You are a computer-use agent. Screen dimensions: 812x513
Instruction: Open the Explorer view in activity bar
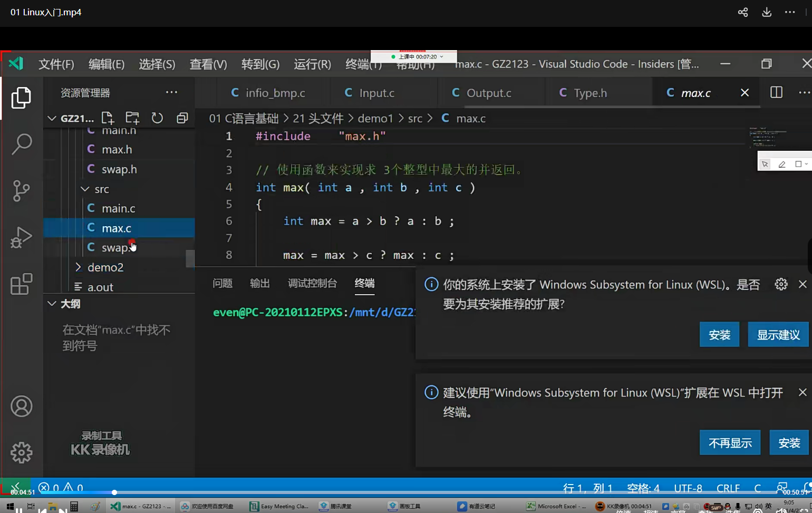pyautogui.click(x=21, y=98)
